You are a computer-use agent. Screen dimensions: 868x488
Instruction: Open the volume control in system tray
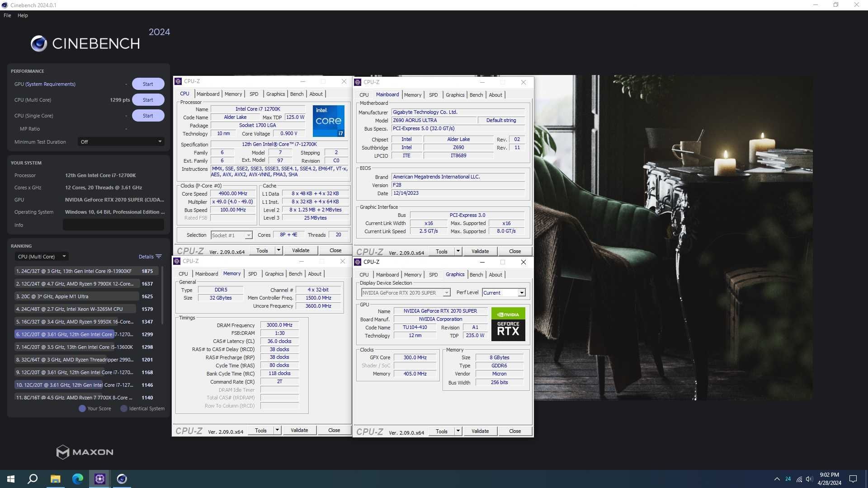809,479
